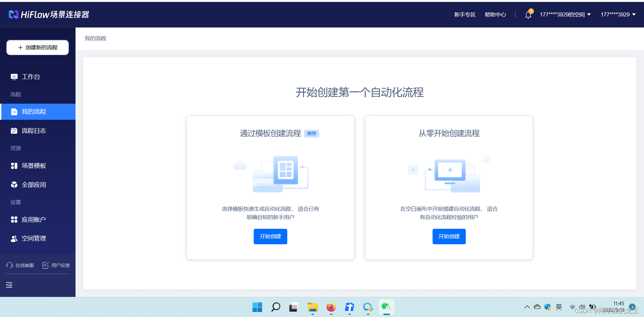Click the Windows Security shield tray icon
This screenshot has height=317, width=644.
pyautogui.click(x=548, y=307)
